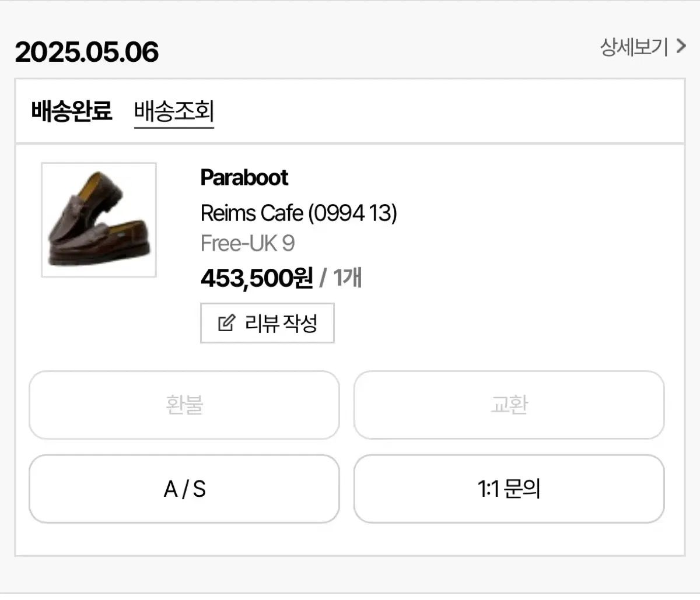Click the 상세보기 text label

pyautogui.click(x=634, y=47)
